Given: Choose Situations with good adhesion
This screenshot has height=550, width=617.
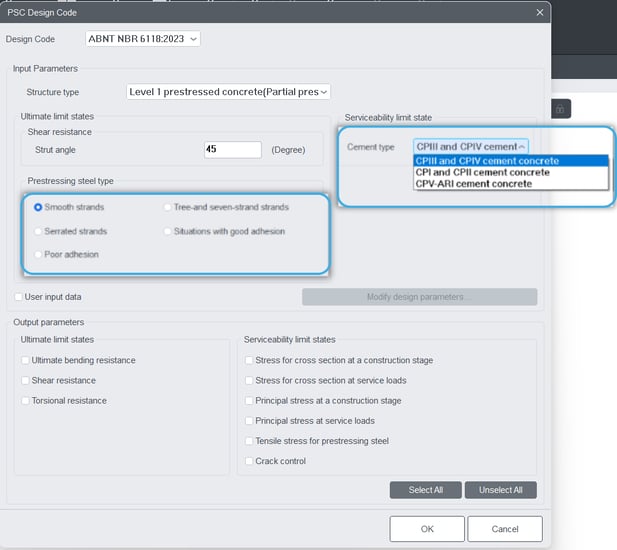Looking at the screenshot, I should click(x=167, y=231).
